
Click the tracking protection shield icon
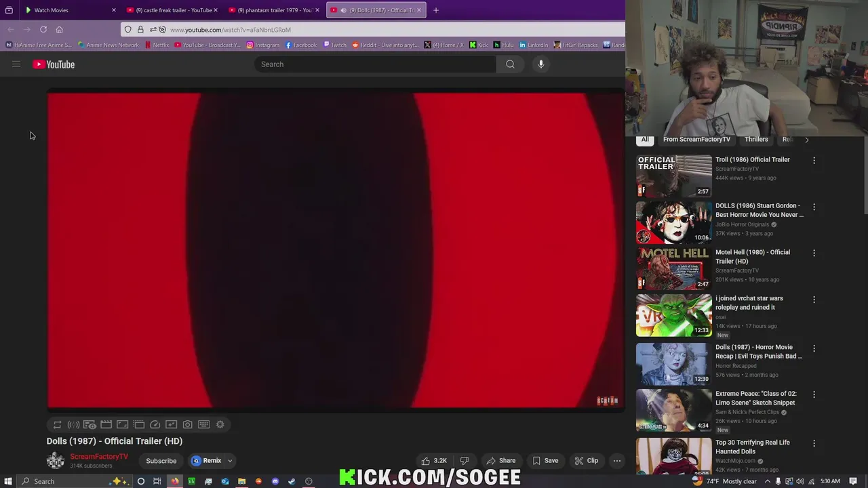coord(128,30)
